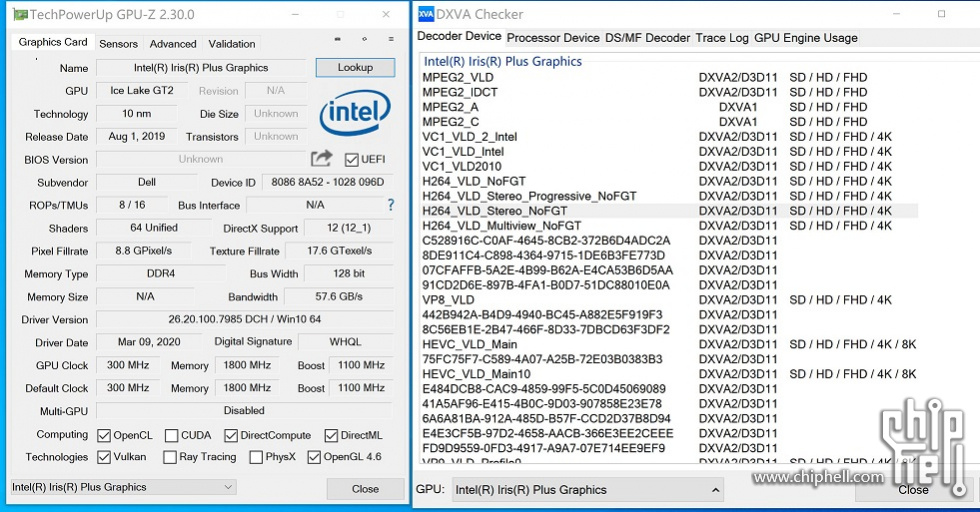Click the Memory Type value DDR4

[x=161, y=273]
